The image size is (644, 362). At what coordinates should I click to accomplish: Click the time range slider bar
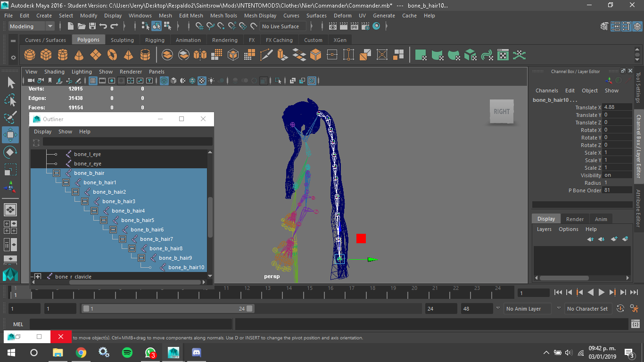167,309
